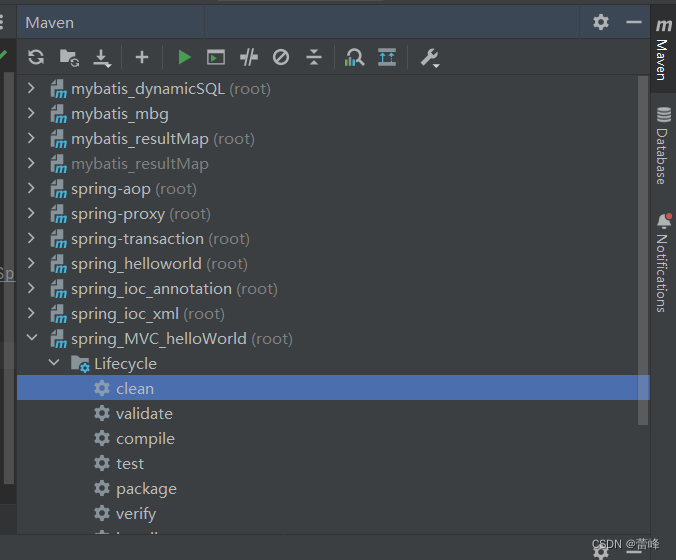Viewport: 676px width, 560px height.
Task: Run Maven build with green play icon
Action: (185, 57)
